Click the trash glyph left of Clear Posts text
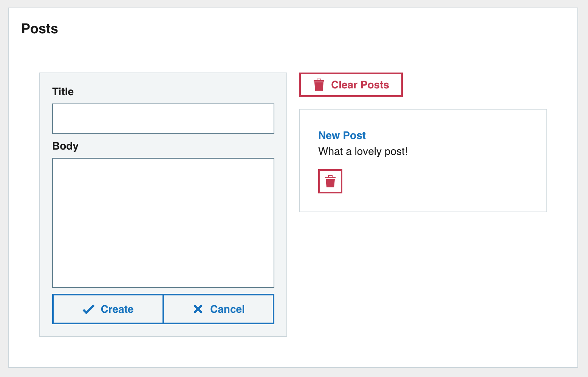This screenshot has height=377, width=588. [319, 85]
